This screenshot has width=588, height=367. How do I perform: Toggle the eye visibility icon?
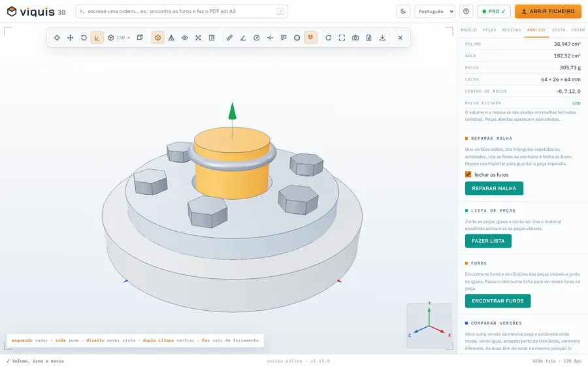pos(185,37)
